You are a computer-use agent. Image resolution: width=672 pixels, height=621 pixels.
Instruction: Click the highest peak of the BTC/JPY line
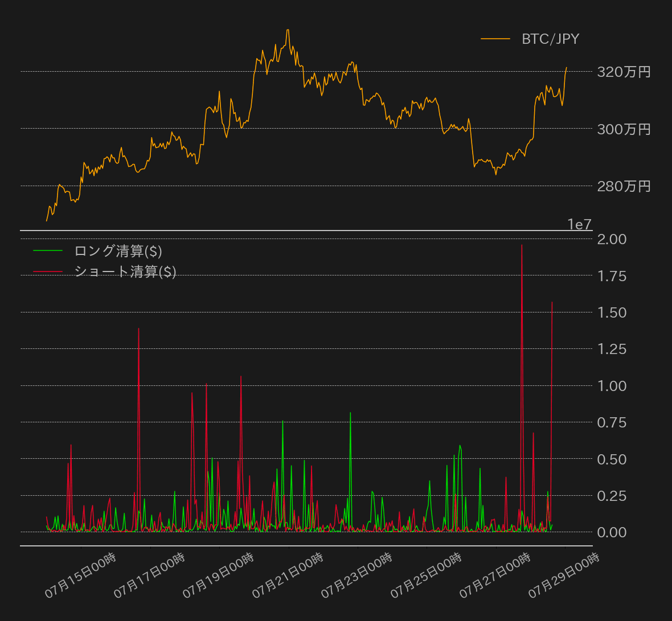(288, 30)
